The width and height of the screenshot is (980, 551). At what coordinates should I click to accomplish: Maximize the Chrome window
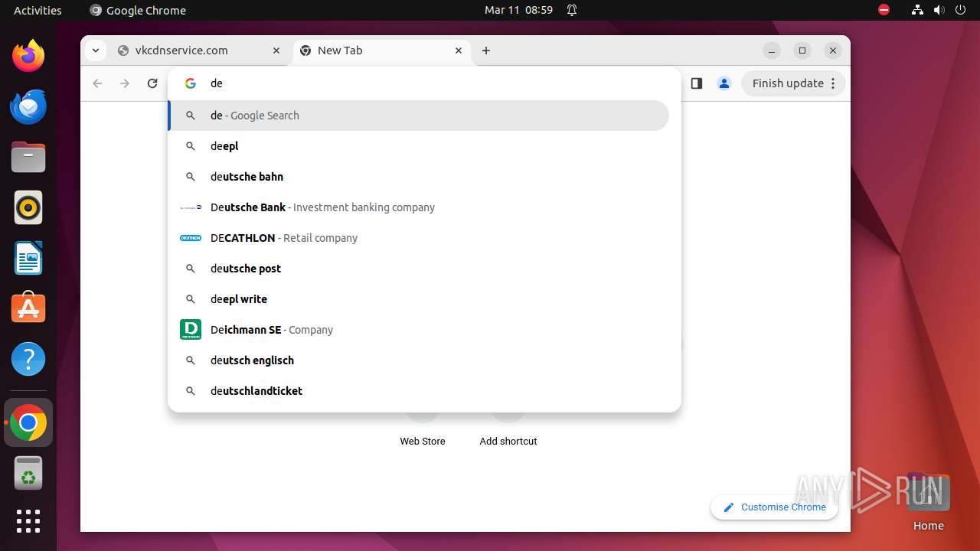[802, 51]
